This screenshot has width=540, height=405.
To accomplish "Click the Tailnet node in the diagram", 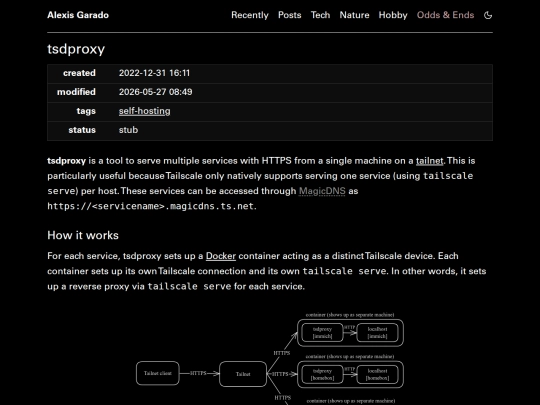I will point(243,374).
